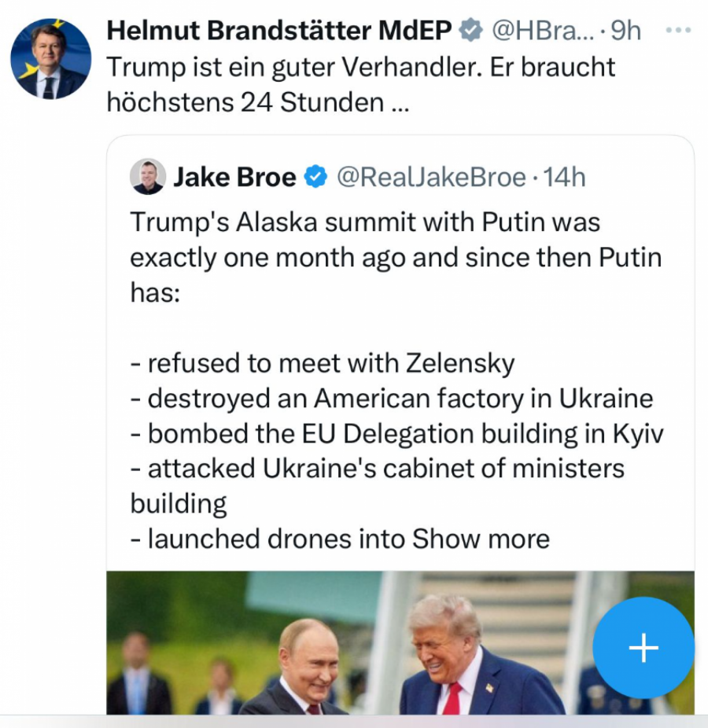Open the 9h timestamp of the tweet
Image resolution: width=708 pixels, height=728 pixels.
point(626,31)
